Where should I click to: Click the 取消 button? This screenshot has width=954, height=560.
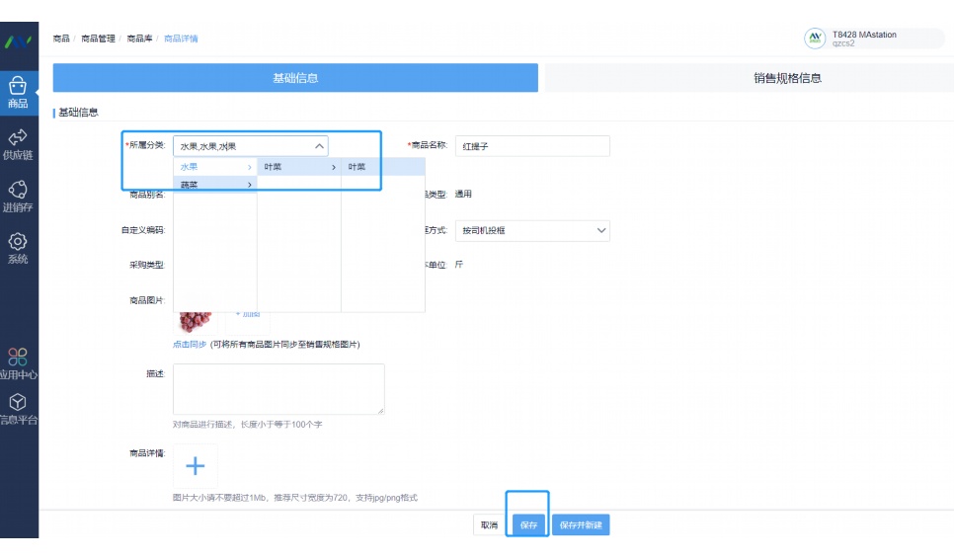click(489, 525)
